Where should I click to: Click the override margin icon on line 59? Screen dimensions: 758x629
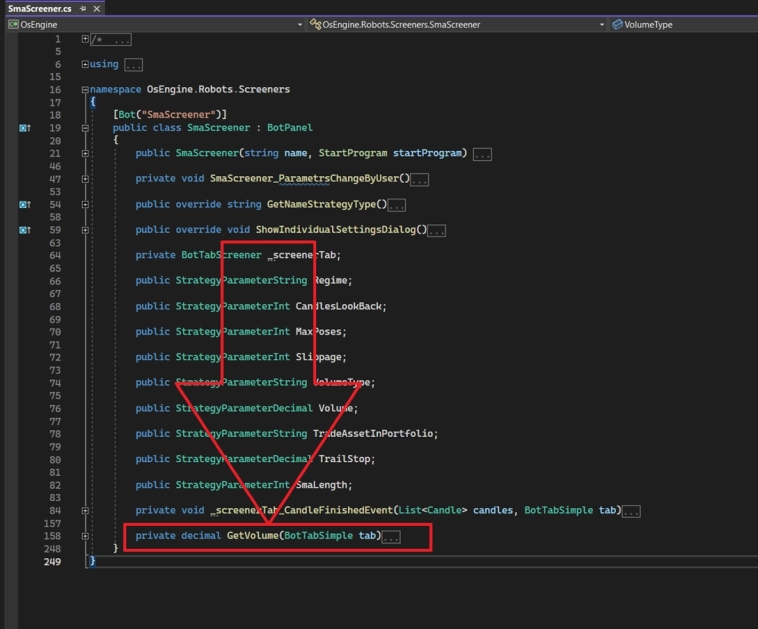(24, 230)
